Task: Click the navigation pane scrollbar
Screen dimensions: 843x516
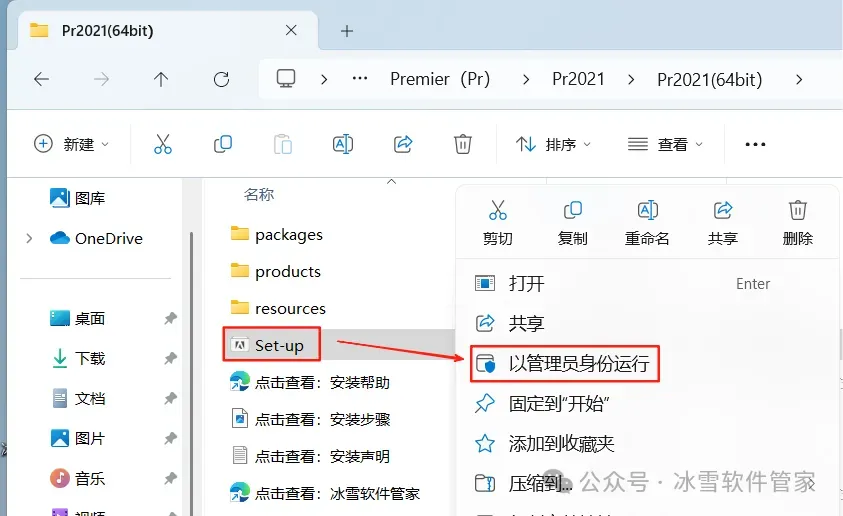Action: click(x=191, y=374)
